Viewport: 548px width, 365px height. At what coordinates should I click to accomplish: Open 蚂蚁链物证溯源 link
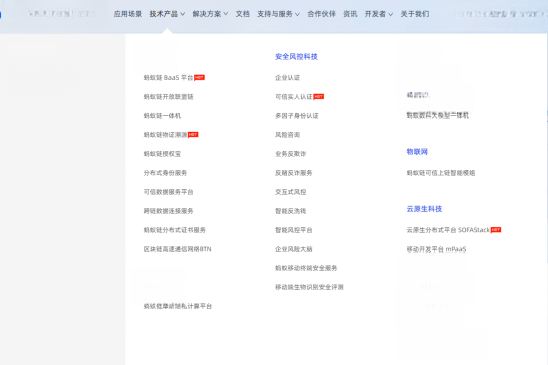tap(165, 135)
